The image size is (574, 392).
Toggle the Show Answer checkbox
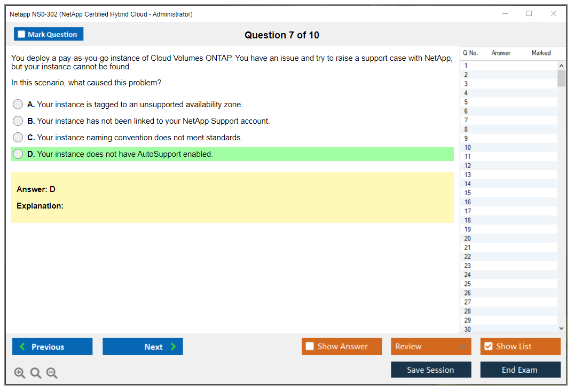click(x=310, y=347)
